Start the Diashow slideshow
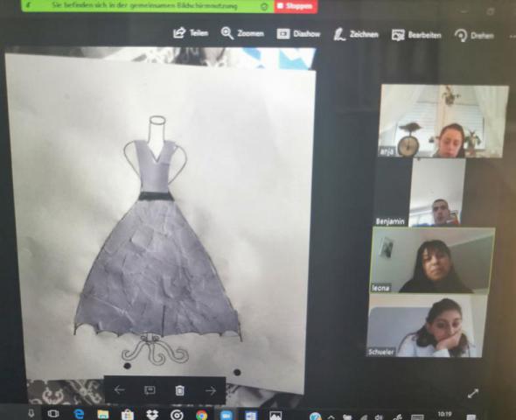Screen dimensions: 516x420 point(298,33)
